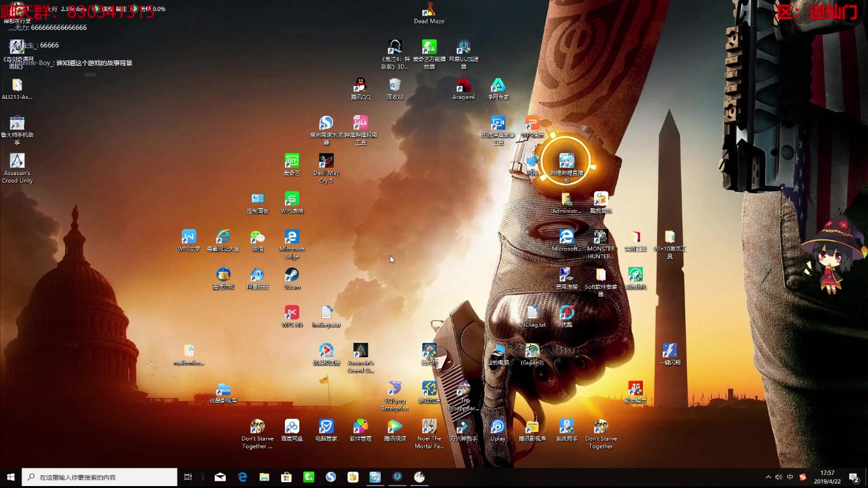Click the 宽带连接 broadband connection icon

pos(567,279)
